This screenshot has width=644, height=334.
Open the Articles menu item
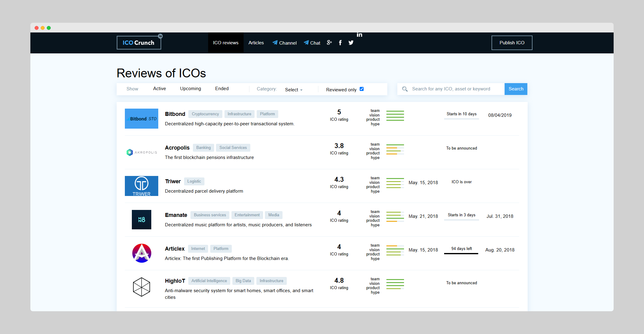(256, 43)
